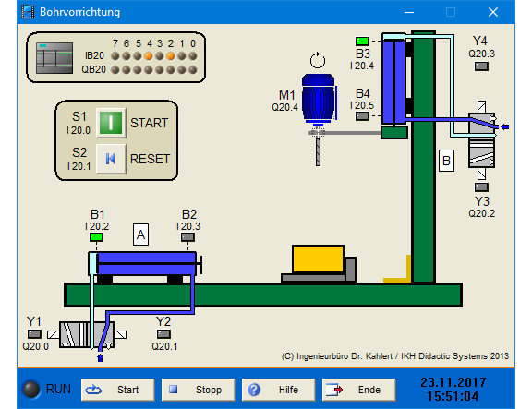The width and height of the screenshot is (532, 409).
Task: Click the Y2 output indicator Q20.1
Action: coord(163,334)
